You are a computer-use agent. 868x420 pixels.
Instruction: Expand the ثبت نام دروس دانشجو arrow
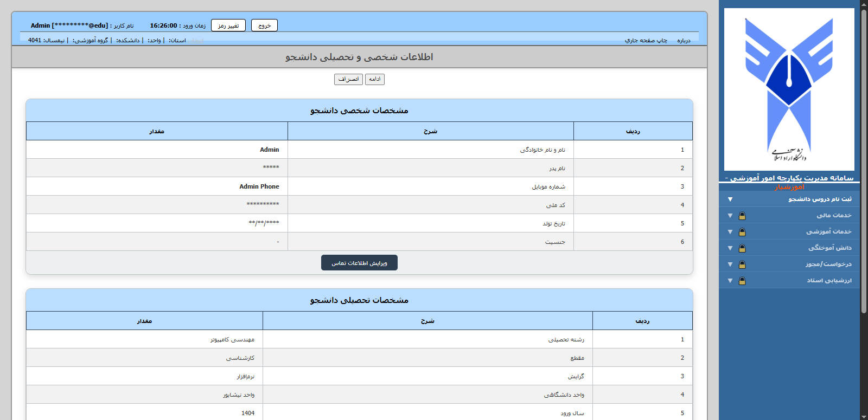click(x=730, y=199)
